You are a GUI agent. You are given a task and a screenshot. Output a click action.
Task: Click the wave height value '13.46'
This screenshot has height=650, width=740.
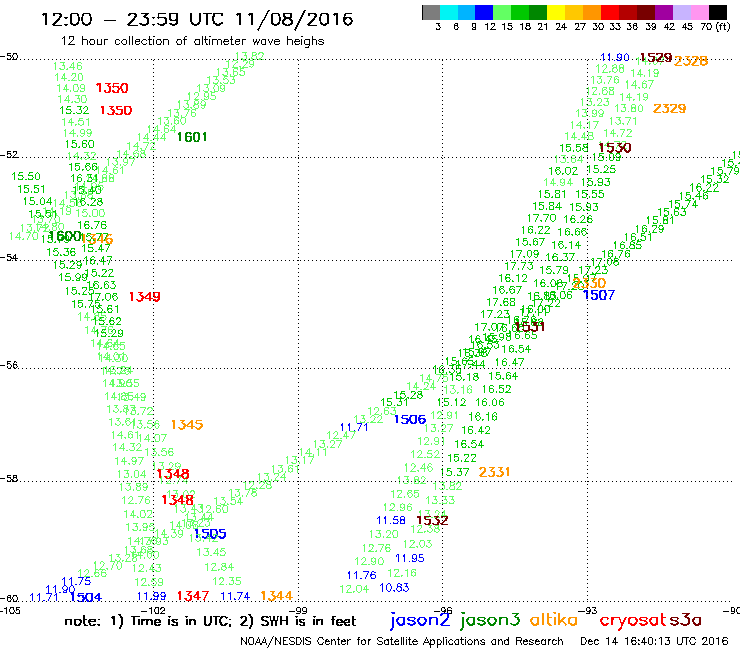point(67,66)
